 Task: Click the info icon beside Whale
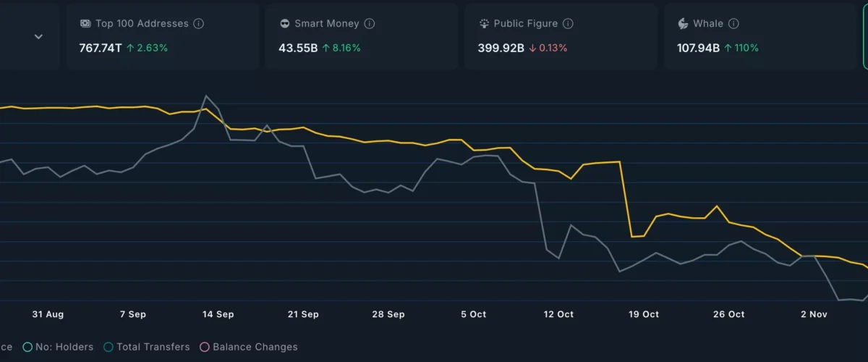[x=733, y=24]
